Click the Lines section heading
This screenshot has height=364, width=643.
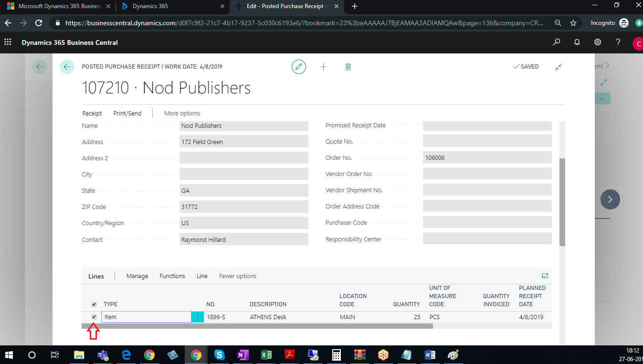coord(96,276)
